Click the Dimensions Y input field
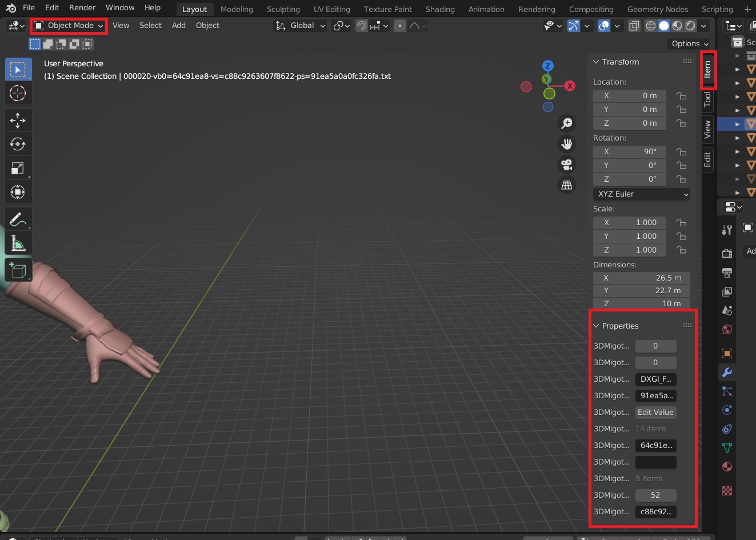Image resolution: width=756 pixels, height=540 pixels. 642,290
